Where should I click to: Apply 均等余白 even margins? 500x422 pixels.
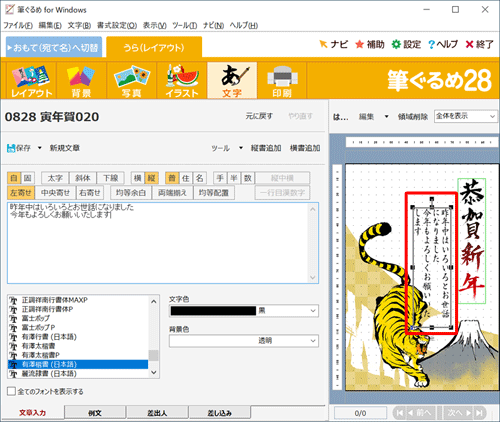131,193
